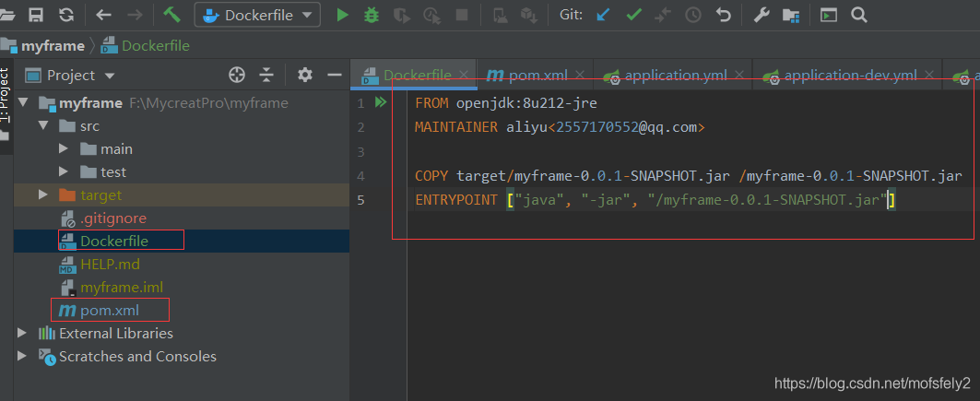Build project with the hammer icon
980x401 pixels.
click(x=171, y=15)
